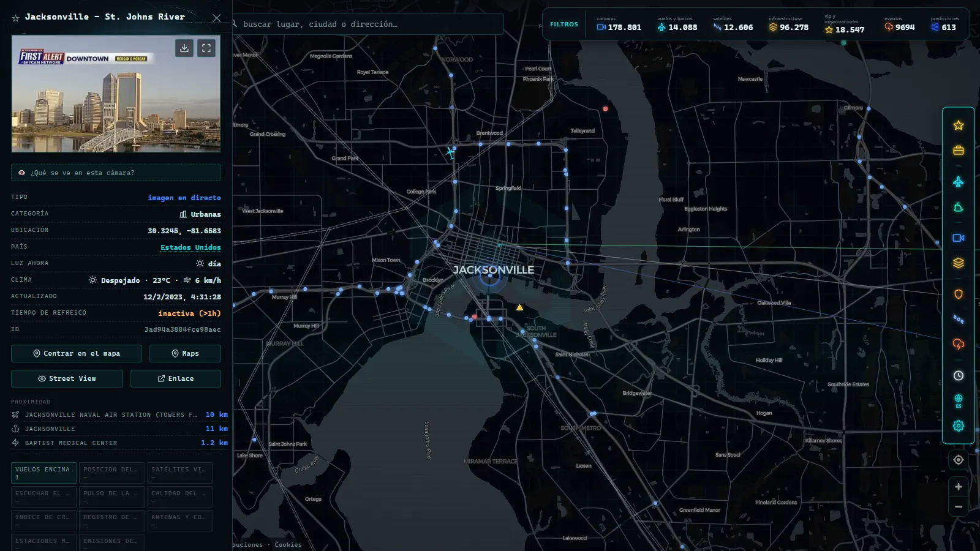Open location in Maps button
Screen dimensions: 980x551
(185, 353)
